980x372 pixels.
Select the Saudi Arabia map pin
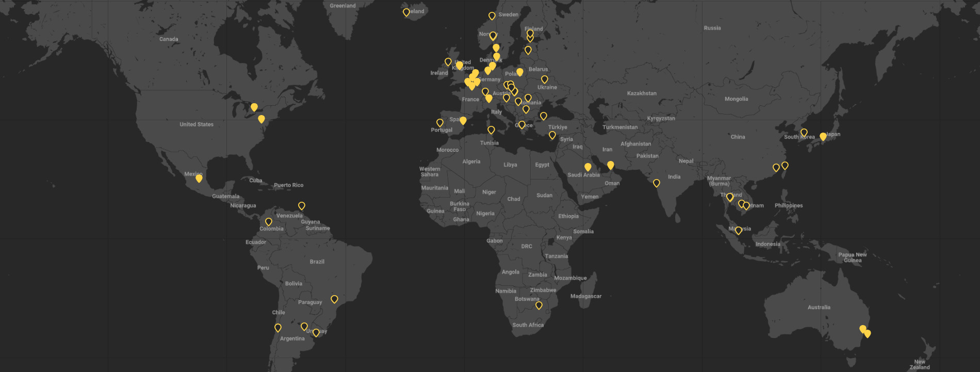[x=588, y=167]
